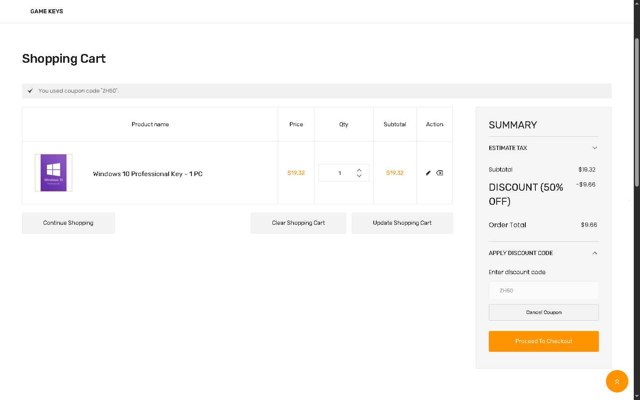The image size is (640, 400).
Task: Click the Discount (50% OFF) label
Action: pos(526,194)
